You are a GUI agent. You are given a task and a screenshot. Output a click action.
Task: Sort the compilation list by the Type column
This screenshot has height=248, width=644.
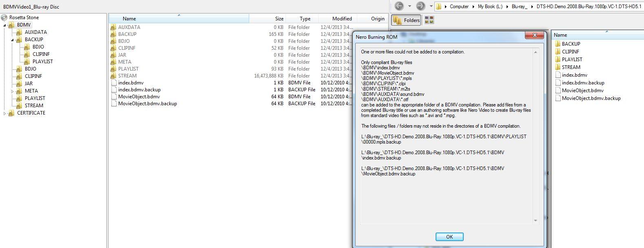click(302, 18)
